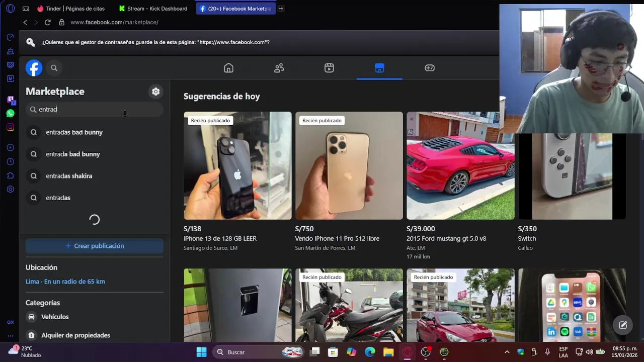Go to the Facebook Home feed icon
This screenshot has width=644, height=362.
pos(228,68)
